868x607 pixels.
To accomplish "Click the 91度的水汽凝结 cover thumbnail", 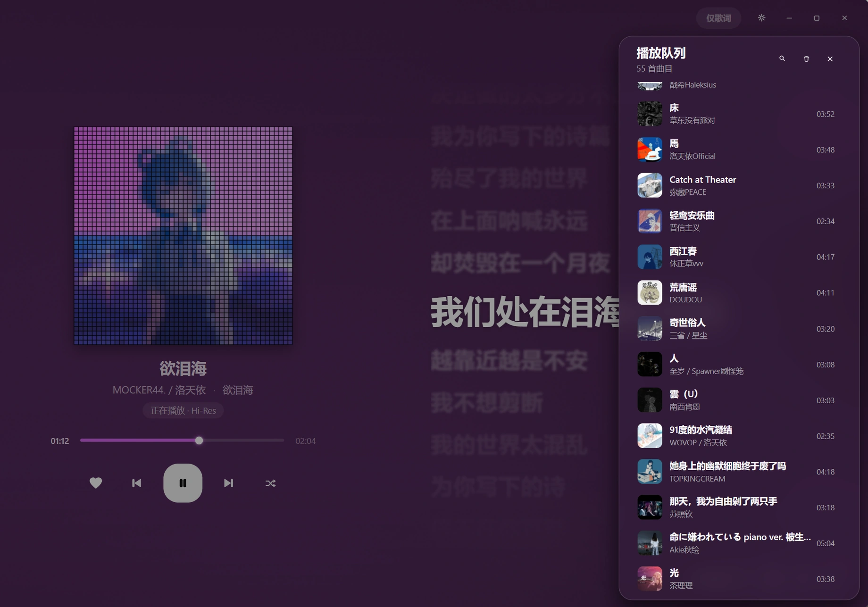I will point(650,436).
